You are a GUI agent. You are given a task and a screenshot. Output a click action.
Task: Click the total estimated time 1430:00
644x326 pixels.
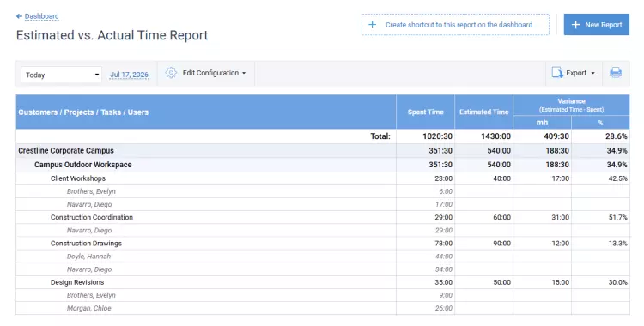click(x=495, y=136)
